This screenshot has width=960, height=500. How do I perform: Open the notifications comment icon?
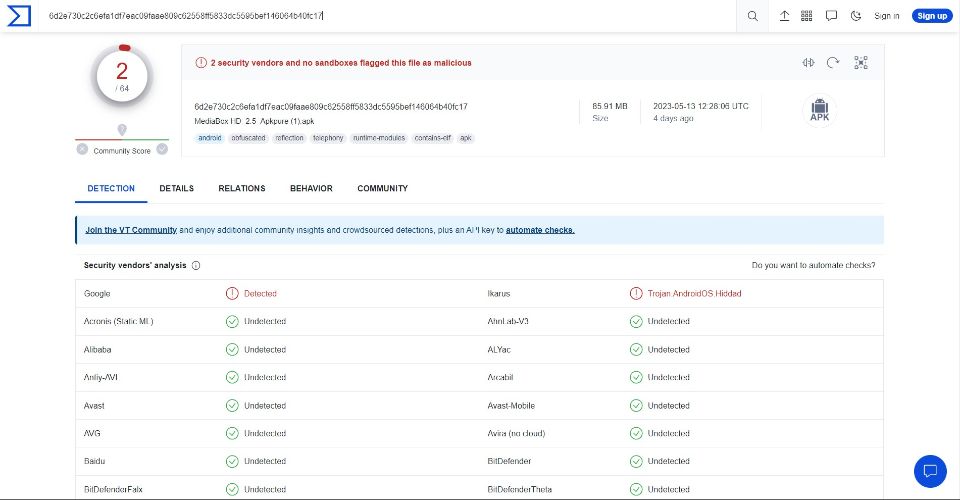831,16
